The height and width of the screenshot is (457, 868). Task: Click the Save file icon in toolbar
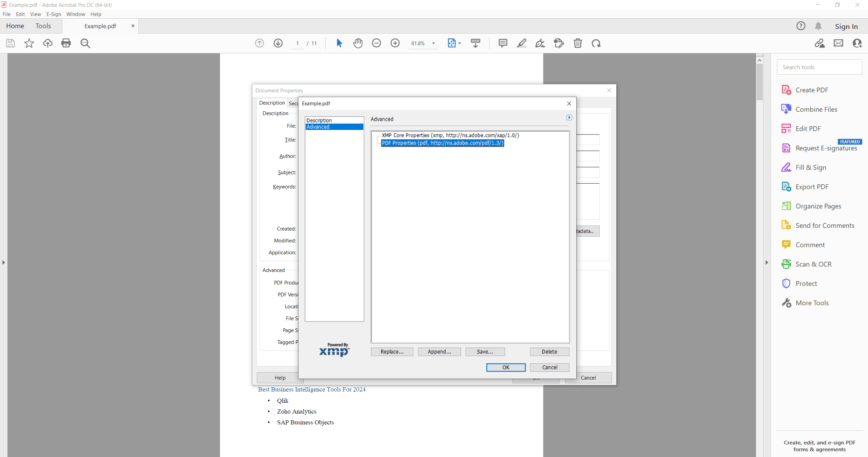11,43
